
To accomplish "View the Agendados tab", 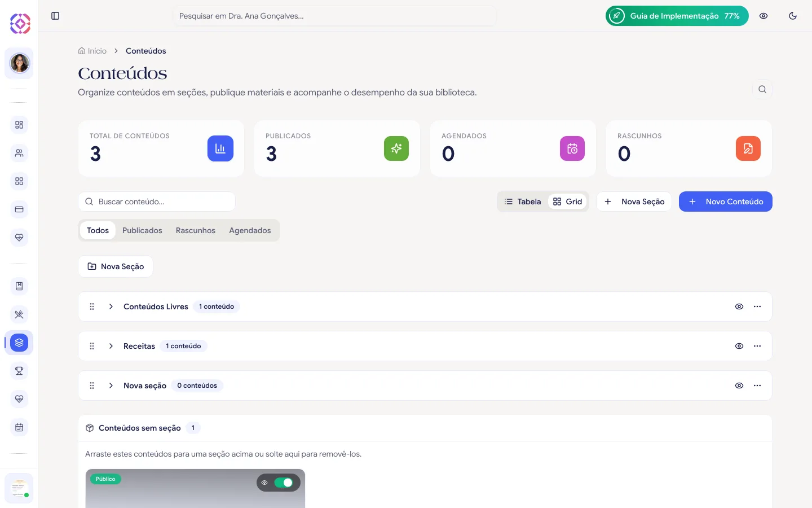I will coord(250,230).
